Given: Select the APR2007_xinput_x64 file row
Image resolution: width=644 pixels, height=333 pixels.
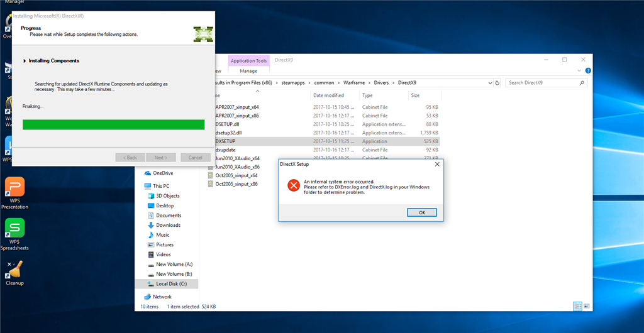Looking at the screenshot, I should pyautogui.click(x=325, y=107).
